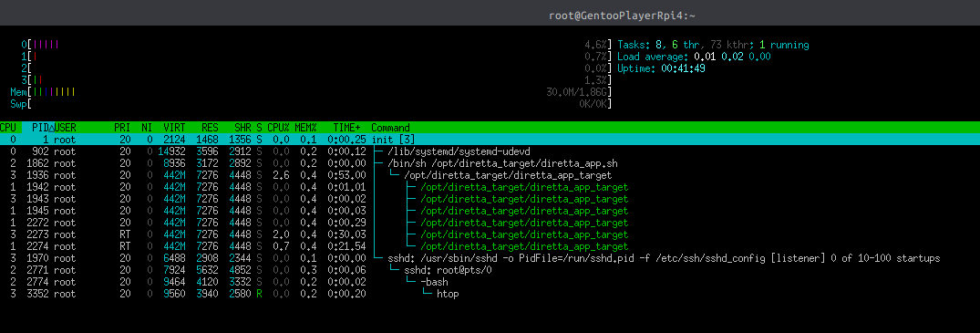Image resolution: width=980 pixels, height=333 pixels.
Task: Click the 4.6% CPU 0 percentage
Action: (x=595, y=45)
